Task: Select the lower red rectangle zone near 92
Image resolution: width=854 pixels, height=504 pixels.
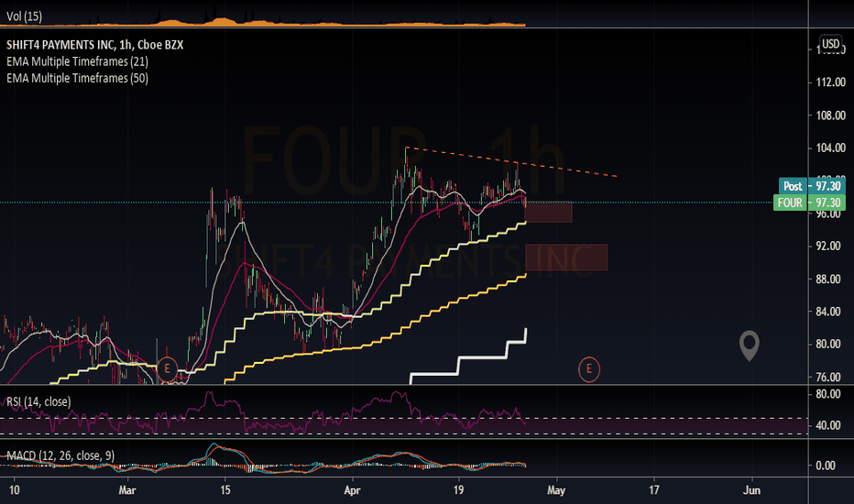Action: pos(566,257)
